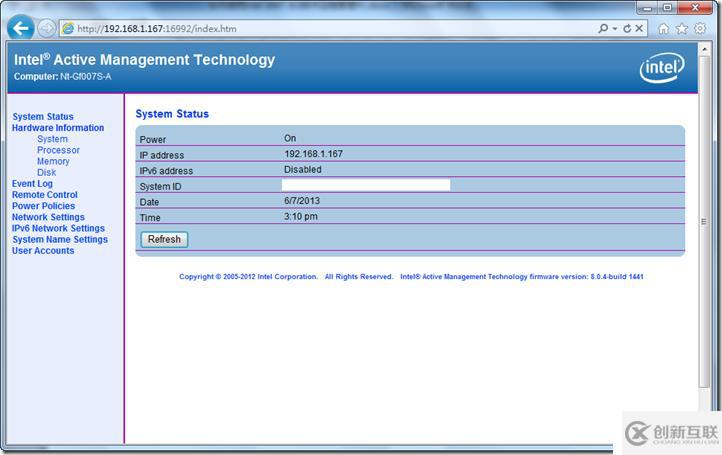Open Event Log in the sidebar
This screenshot has height=455, width=722.
[32, 183]
